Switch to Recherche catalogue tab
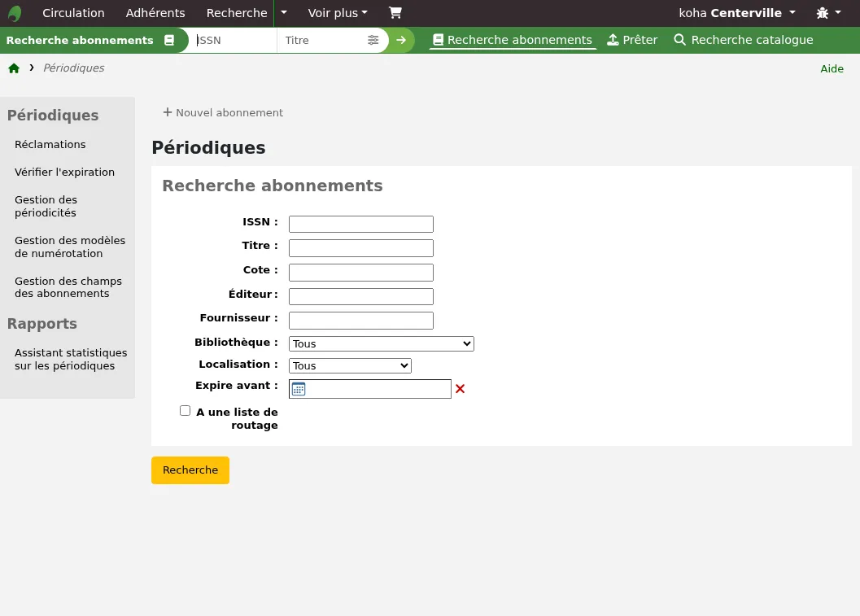The width and height of the screenshot is (860, 616). pyautogui.click(x=744, y=40)
